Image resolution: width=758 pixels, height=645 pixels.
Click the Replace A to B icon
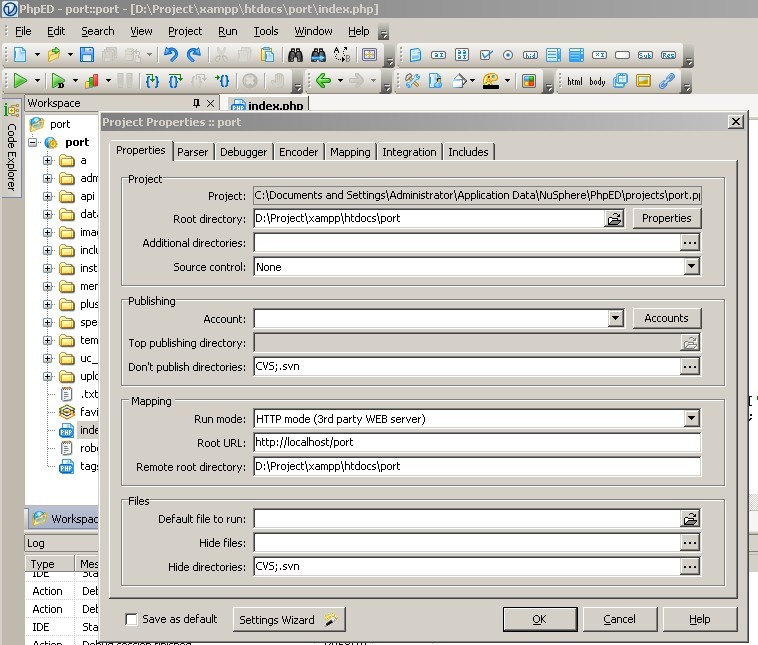click(x=342, y=55)
